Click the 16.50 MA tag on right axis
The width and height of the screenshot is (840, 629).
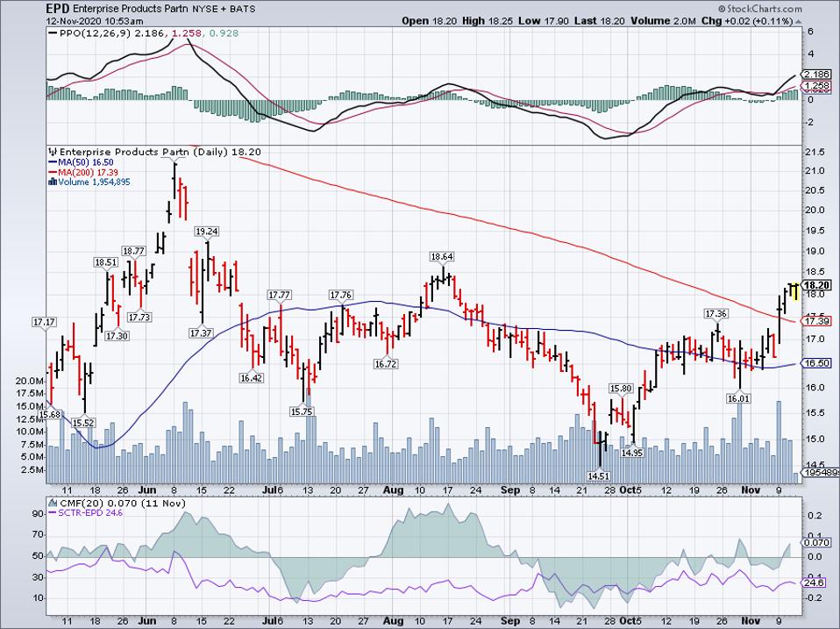point(817,363)
